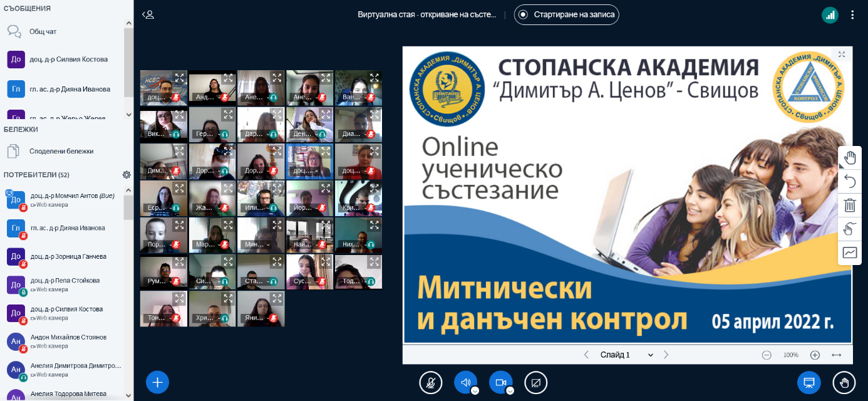The width and height of the screenshot is (868, 401).
Task: Undo the last whiteboard annotation
Action: (850, 181)
